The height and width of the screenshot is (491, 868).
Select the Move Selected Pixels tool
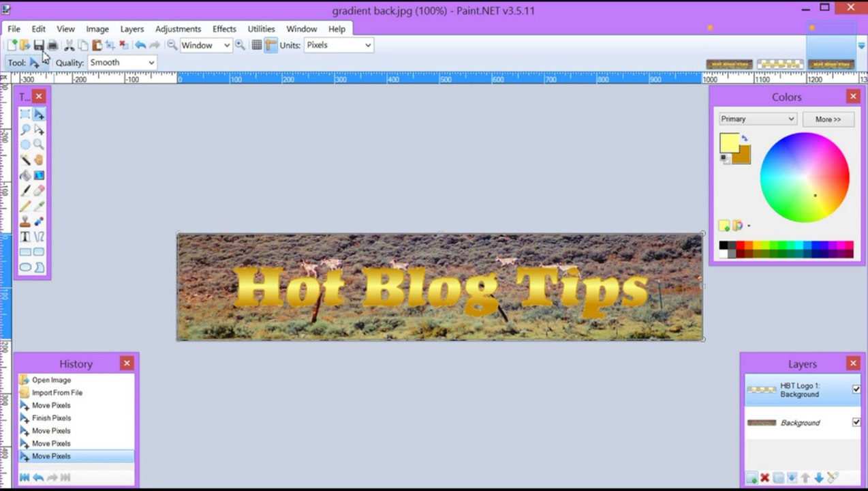point(39,115)
